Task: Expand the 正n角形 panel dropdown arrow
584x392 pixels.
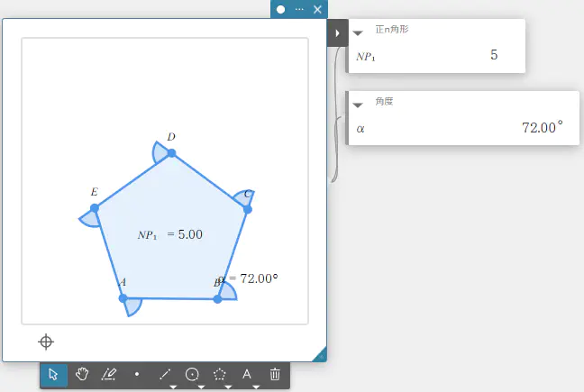Action: [x=359, y=32]
